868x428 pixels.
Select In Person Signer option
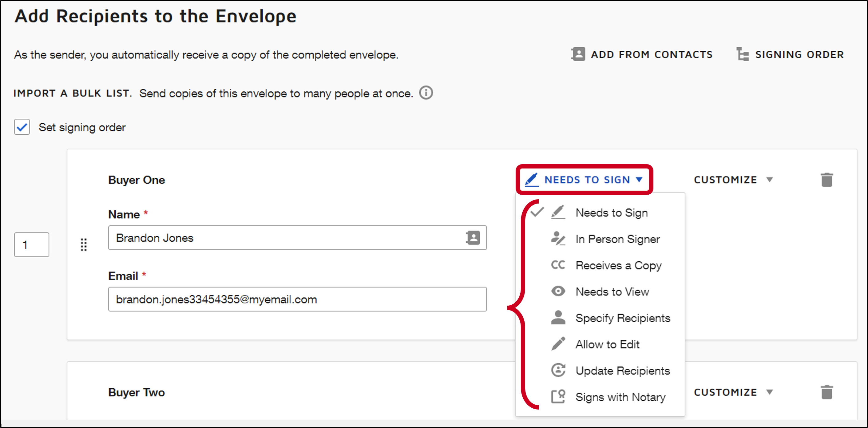pos(617,239)
